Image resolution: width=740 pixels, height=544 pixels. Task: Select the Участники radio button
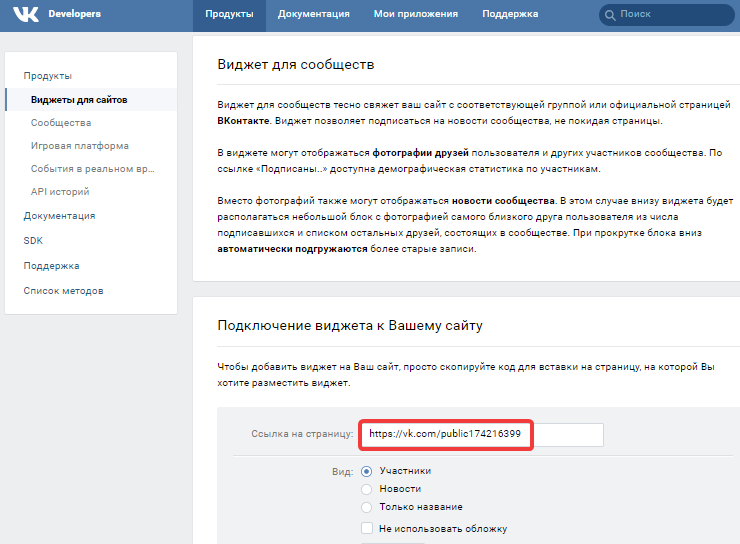[x=366, y=471]
